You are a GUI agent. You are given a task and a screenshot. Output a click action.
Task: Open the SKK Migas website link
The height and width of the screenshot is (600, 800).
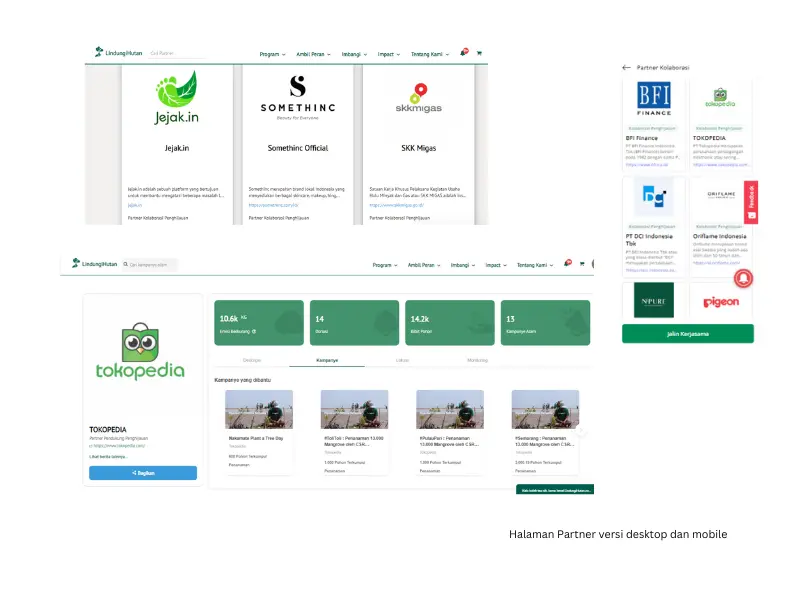pos(396,205)
